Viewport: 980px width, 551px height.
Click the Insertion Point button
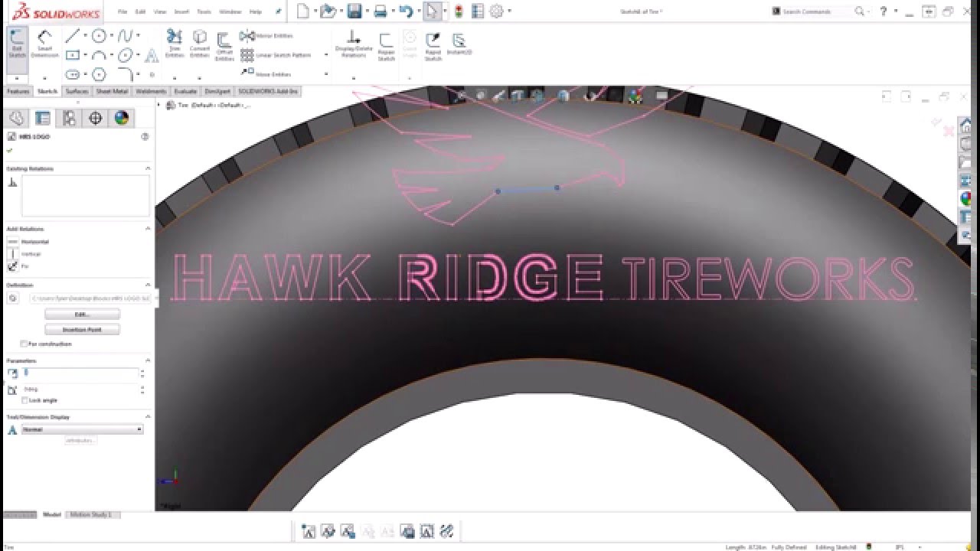click(82, 330)
